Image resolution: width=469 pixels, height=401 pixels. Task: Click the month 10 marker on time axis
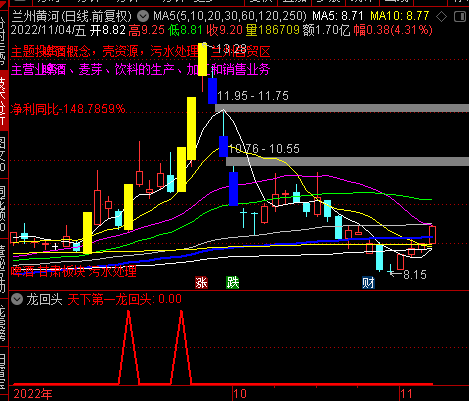pyautogui.click(x=240, y=394)
